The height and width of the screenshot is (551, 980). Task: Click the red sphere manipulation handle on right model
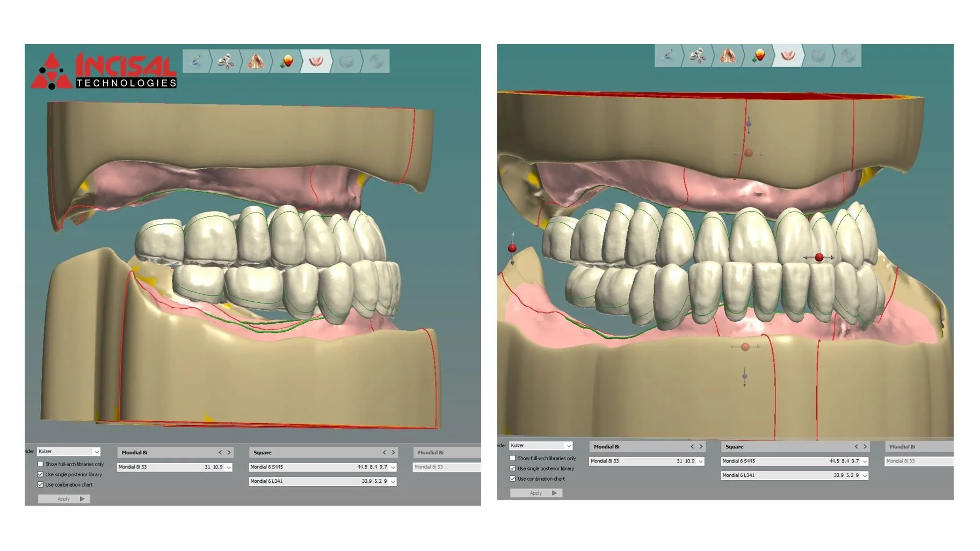[819, 257]
